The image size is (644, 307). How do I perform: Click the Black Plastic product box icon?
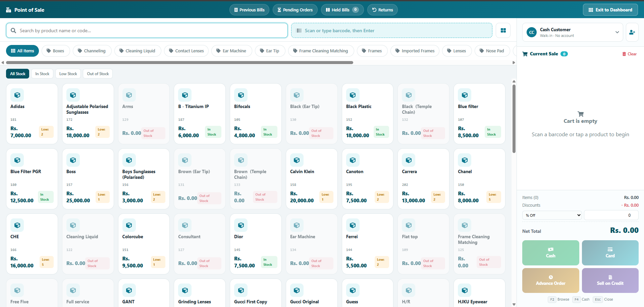(x=353, y=95)
